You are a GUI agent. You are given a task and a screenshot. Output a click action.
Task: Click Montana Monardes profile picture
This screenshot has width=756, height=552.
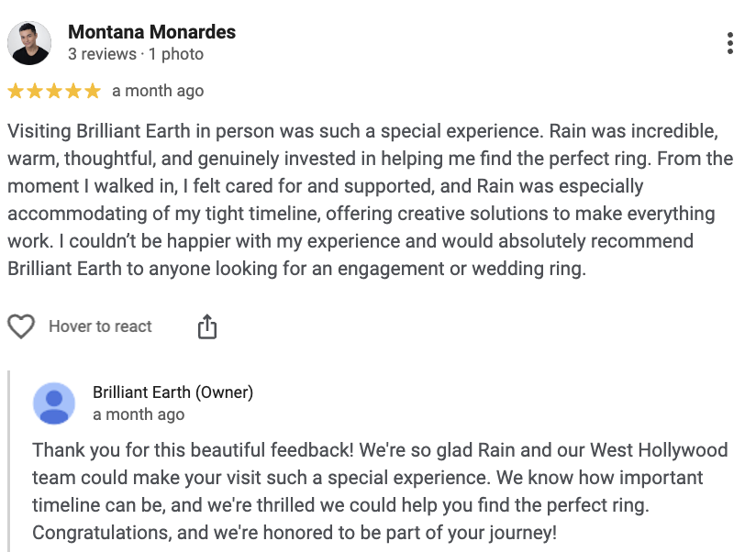click(28, 39)
